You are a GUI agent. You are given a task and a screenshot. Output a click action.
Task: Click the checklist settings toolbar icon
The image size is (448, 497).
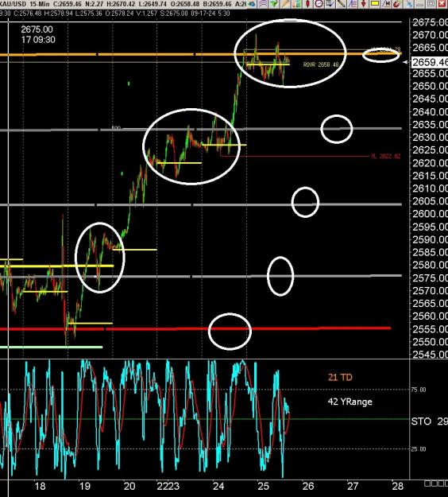click(x=330, y=4)
